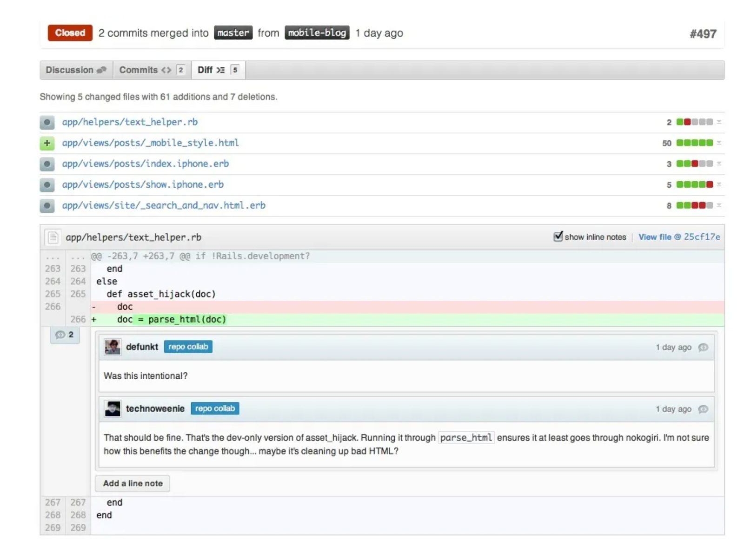Click the modified icon beside _search_and_nav.html.erb

[x=47, y=206]
